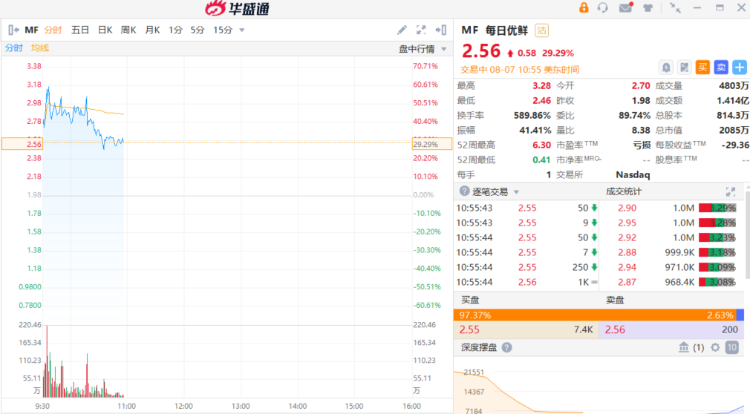The width and height of the screenshot is (750, 414).
Task: Click the 沽 badge beside 每日优鲜
Action: click(541, 31)
